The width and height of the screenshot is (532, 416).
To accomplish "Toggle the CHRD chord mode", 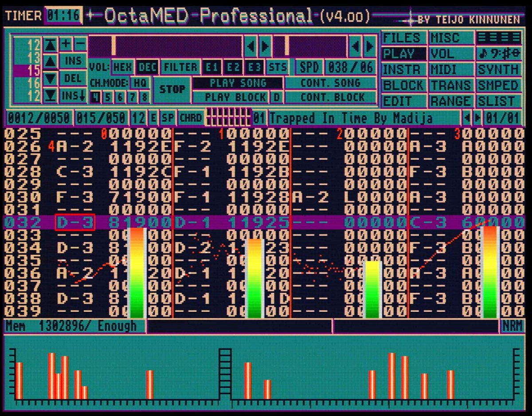I will 191,118.
